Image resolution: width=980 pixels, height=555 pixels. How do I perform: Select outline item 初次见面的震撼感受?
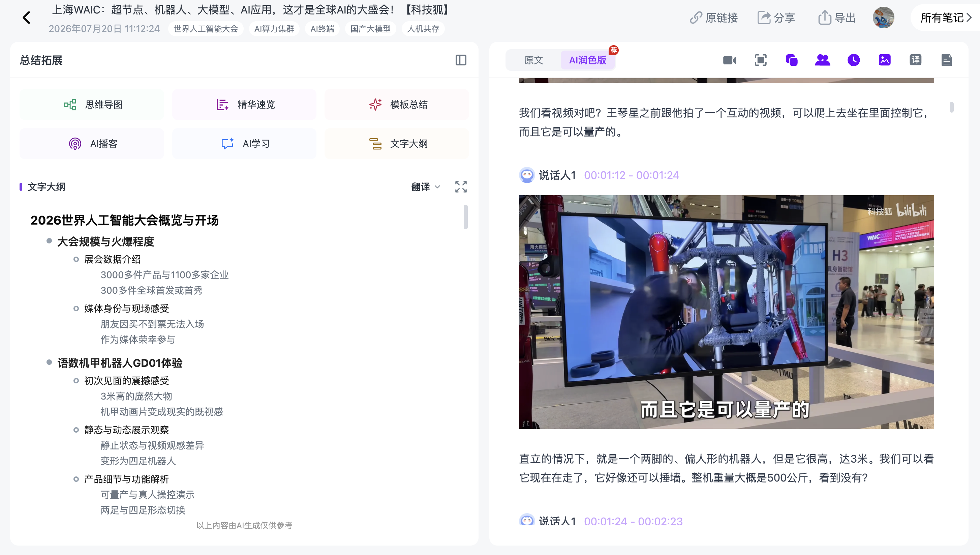point(126,381)
